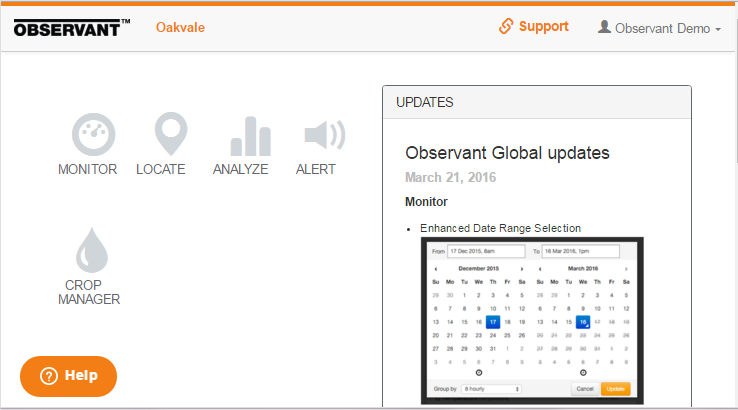Open the Alert speaker icon
The width and height of the screenshot is (738, 410).
click(x=325, y=135)
